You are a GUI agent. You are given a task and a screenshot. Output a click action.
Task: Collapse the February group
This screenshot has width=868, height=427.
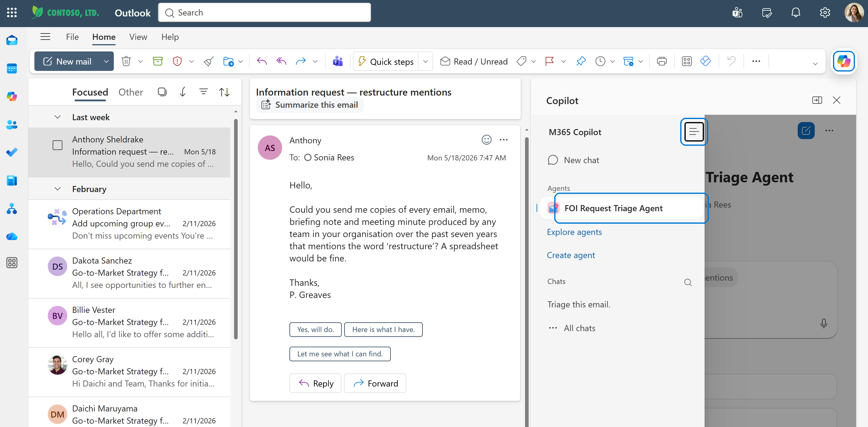tap(58, 189)
